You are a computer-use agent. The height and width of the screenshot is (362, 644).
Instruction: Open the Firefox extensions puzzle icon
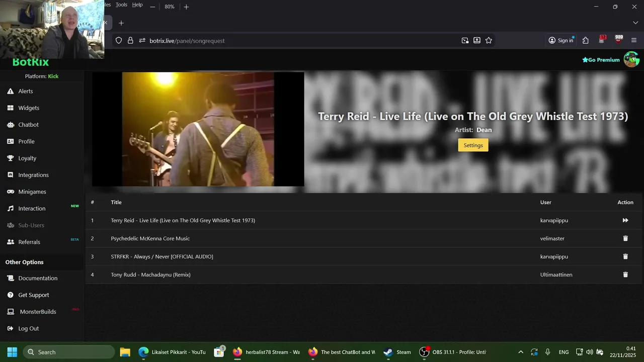tap(586, 40)
